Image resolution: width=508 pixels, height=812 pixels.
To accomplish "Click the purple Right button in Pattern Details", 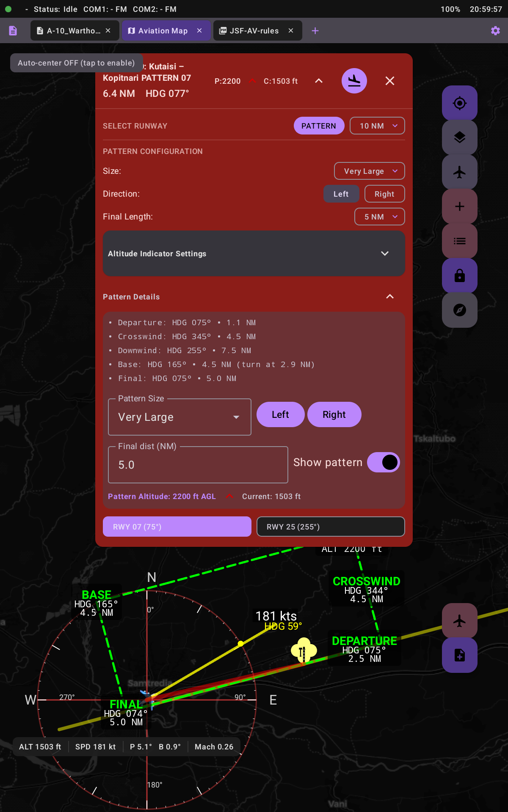I will point(334,414).
